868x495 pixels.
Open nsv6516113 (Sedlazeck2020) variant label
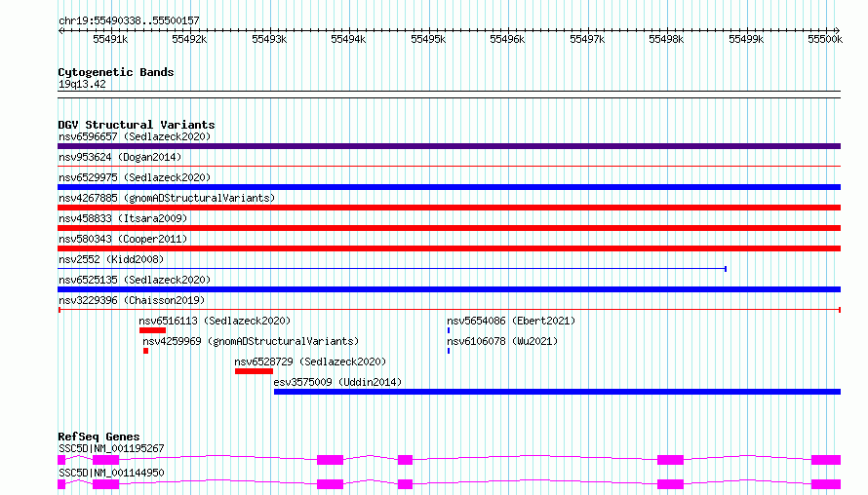(215, 321)
